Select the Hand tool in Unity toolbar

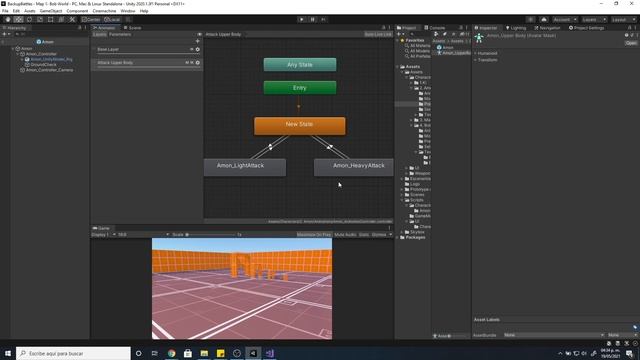[8, 20]
